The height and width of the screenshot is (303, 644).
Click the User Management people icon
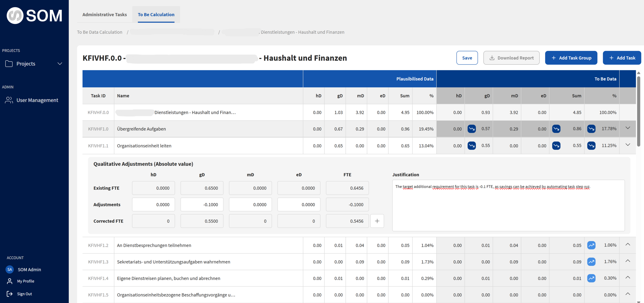pos(9,100)
